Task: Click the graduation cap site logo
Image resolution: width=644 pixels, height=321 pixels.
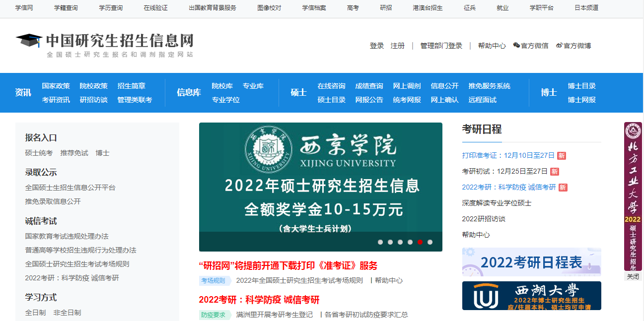Action: [29, 41]
